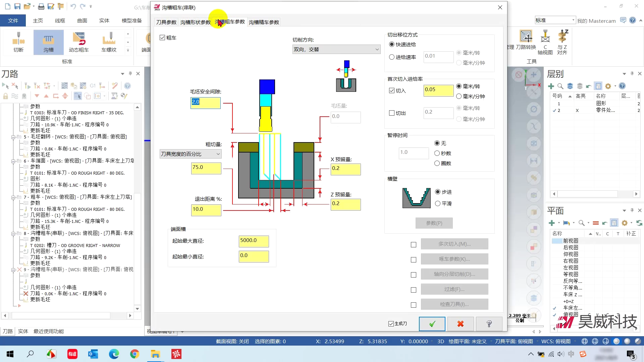Viewport: 644px width, 362px height.
Task: Select 进给速率 feed rate radio button
Action: [392, 57]
